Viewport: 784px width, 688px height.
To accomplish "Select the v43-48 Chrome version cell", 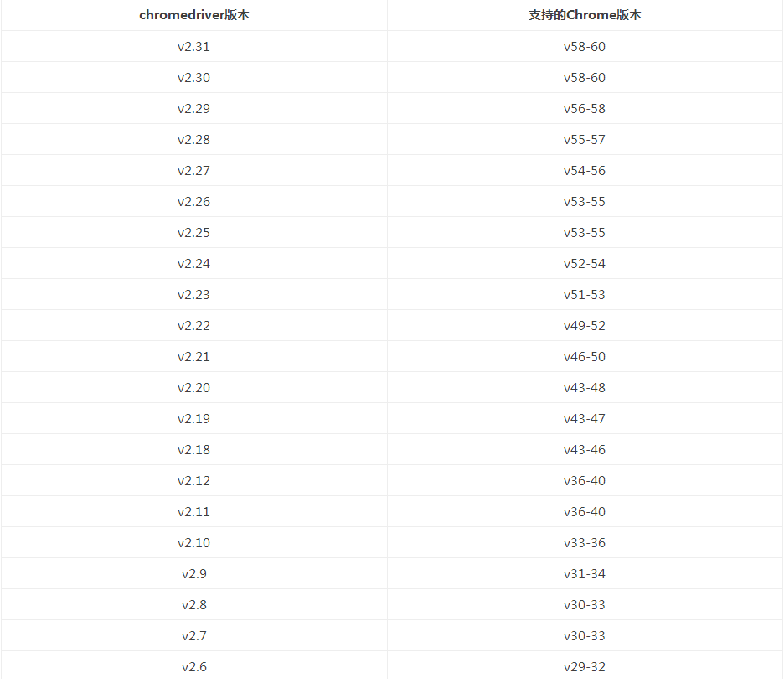I will pos(584,388).
